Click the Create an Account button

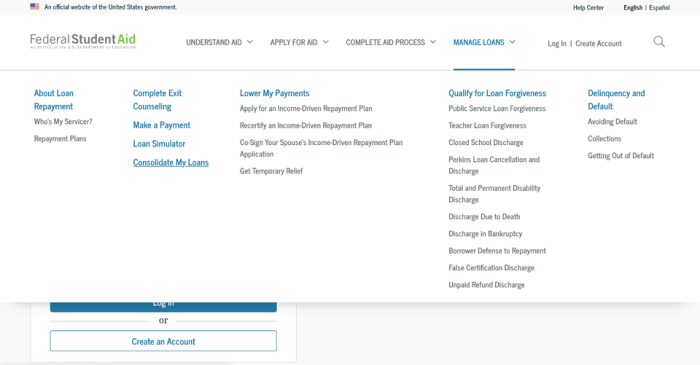(x=163, y=341)
